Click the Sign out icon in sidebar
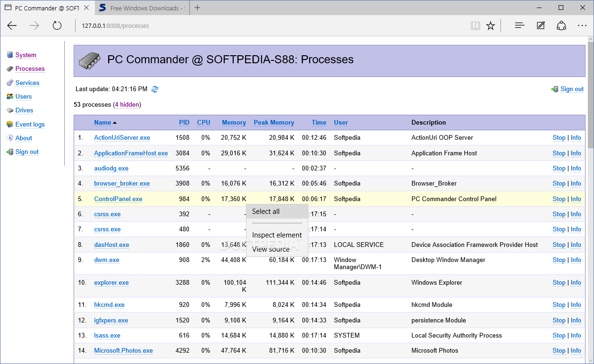 pos(10,152)
